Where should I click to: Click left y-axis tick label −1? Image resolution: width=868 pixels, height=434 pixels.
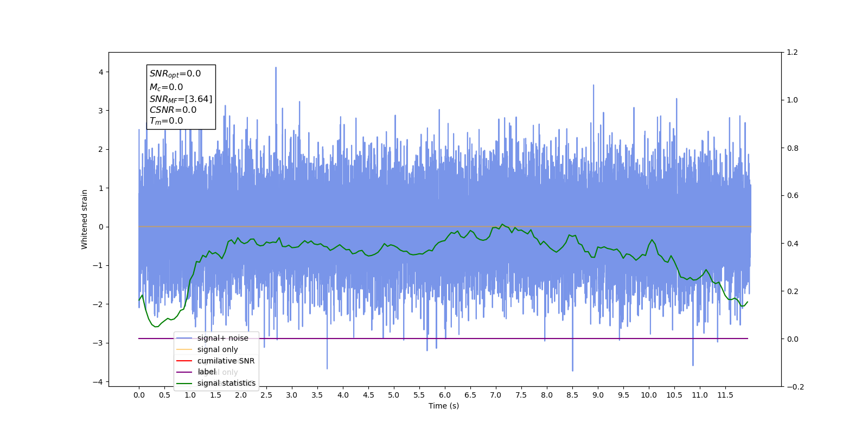[x=98, y=266]
